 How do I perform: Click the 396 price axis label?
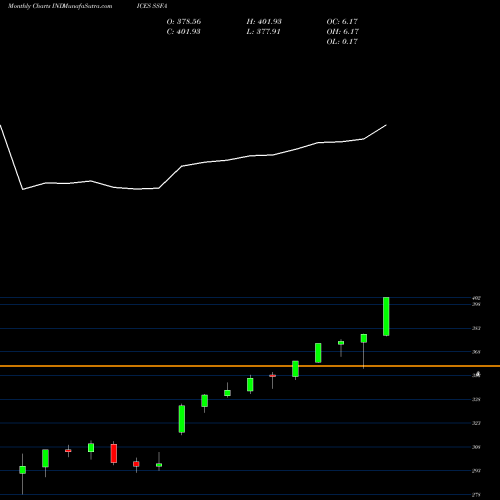(x=476, y=304)
